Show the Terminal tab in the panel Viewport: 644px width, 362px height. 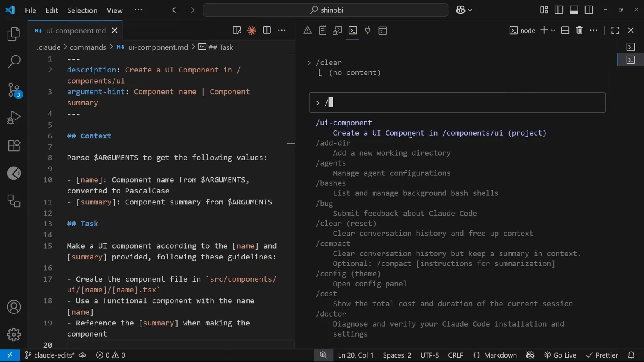click(353, 31)
